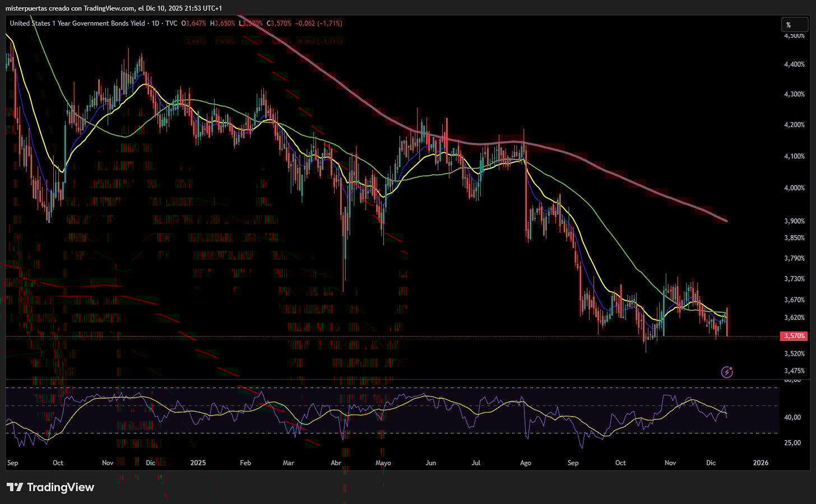
Task: Click the Feb label on time axis
Action: click(x=245, y=463)
